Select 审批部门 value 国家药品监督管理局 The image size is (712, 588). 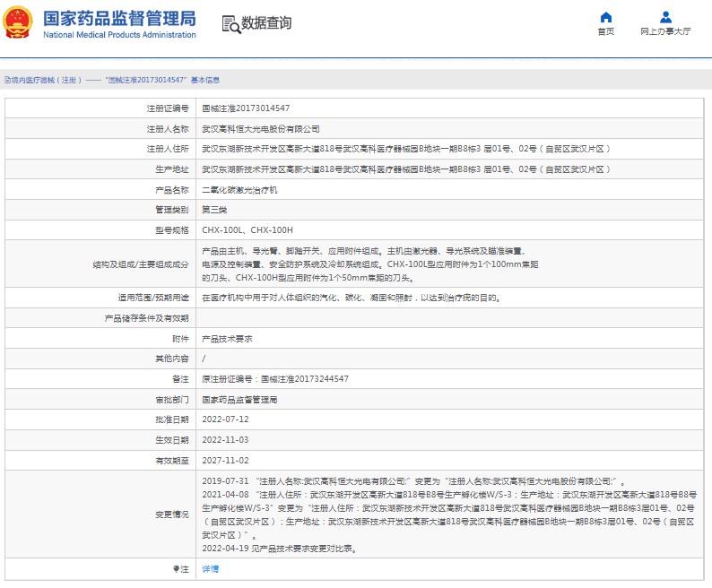tap(239, 400)
